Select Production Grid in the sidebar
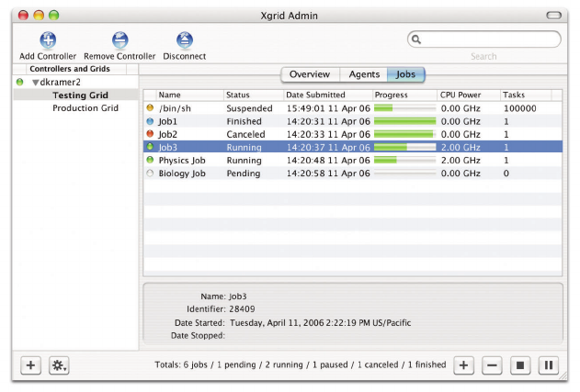580x392 pixels. [x=85, y=107]
